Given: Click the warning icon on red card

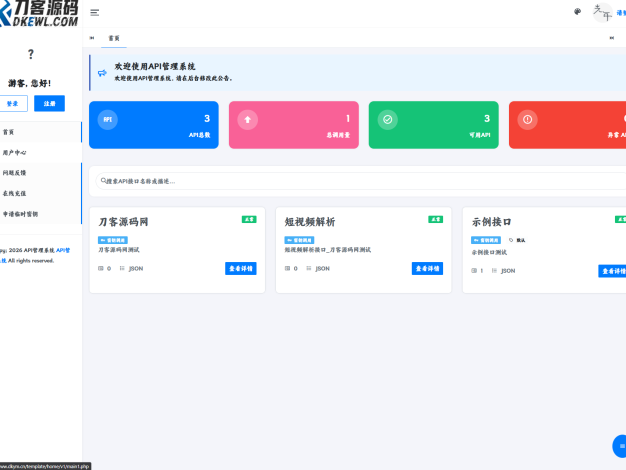Looking at the screenshot, I should [527, 119].
